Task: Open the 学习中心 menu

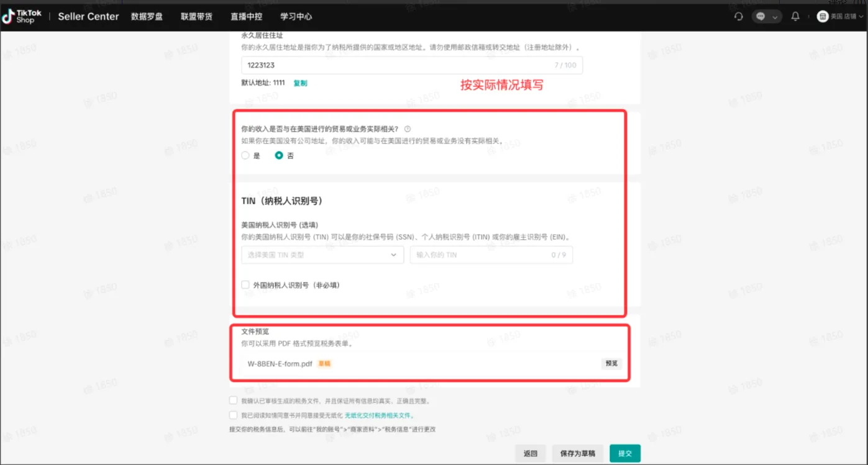Action: (x=296, y=17)
